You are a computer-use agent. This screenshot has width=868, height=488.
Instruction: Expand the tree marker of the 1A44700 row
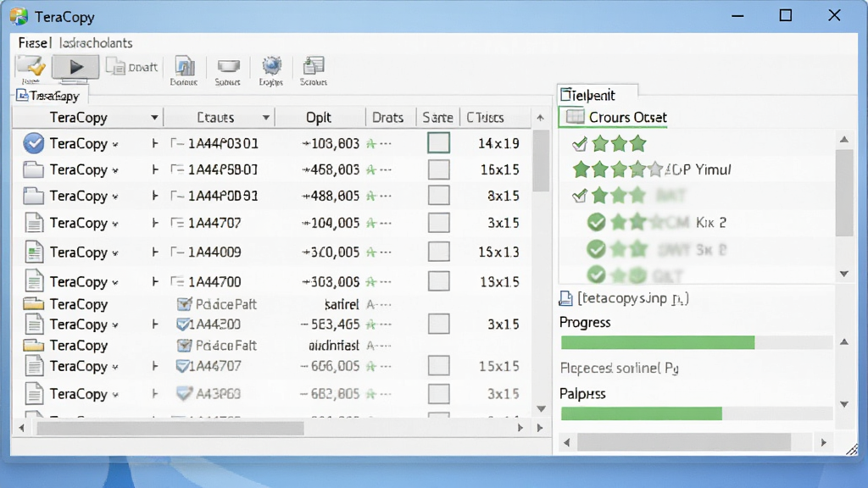[x=155, y=281]
